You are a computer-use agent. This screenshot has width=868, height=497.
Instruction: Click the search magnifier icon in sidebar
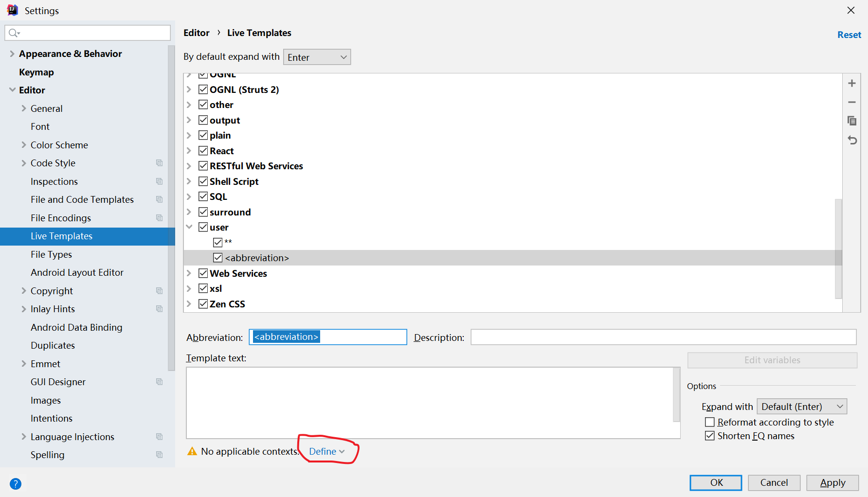14,33
